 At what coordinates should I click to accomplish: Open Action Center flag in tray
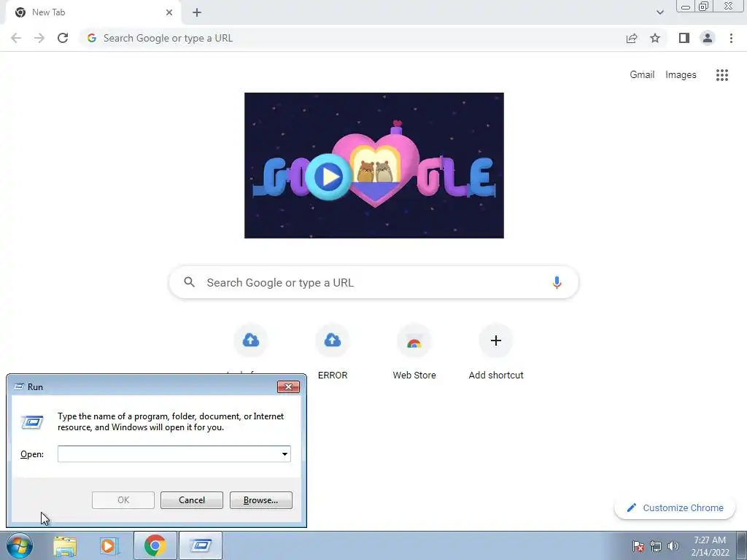click(638, 546)
